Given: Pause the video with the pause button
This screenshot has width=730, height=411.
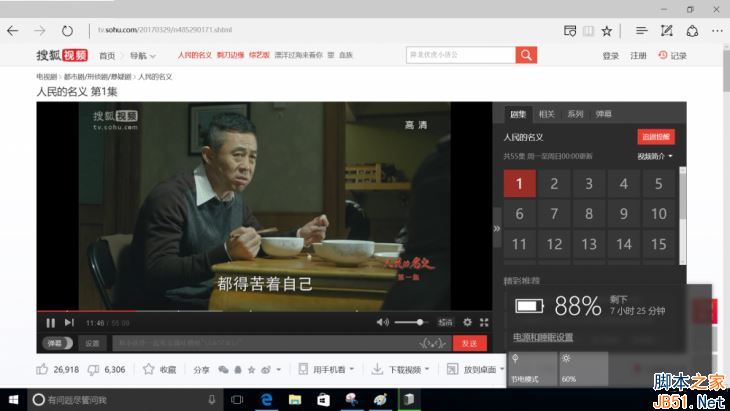Looking at the screenshot, I should [50, 323].
